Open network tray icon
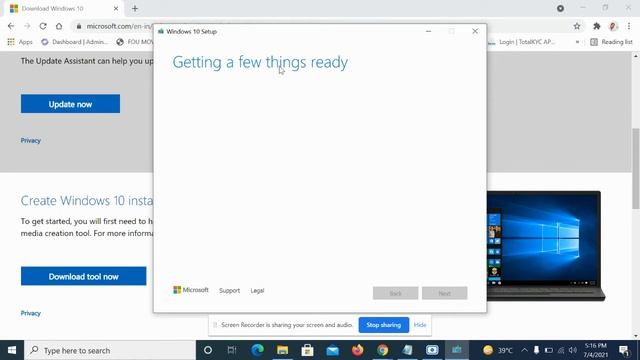This screenshot has width=640, height=360. (x=561, y=350)
